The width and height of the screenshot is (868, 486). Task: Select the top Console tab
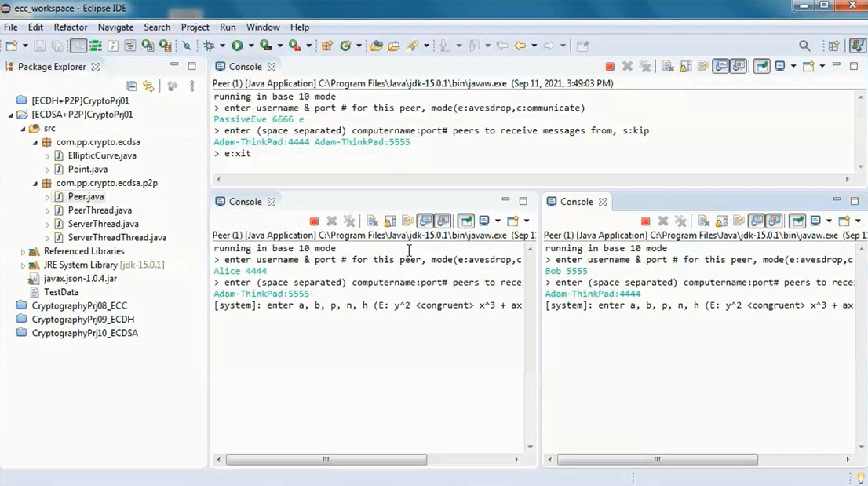point(246,67)
